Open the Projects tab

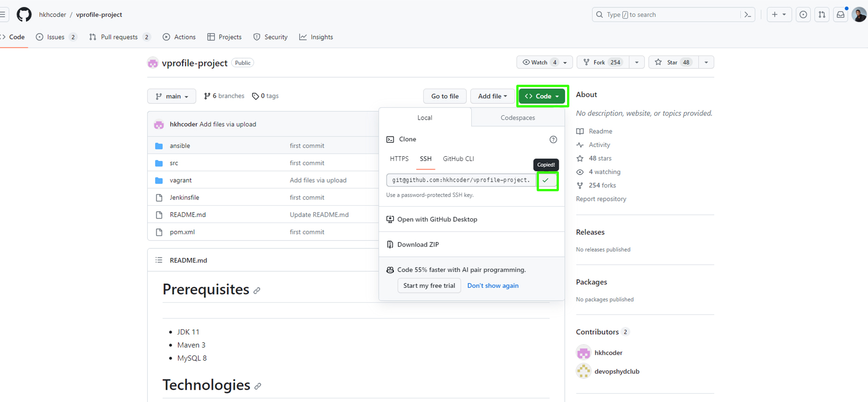[224, 37]
